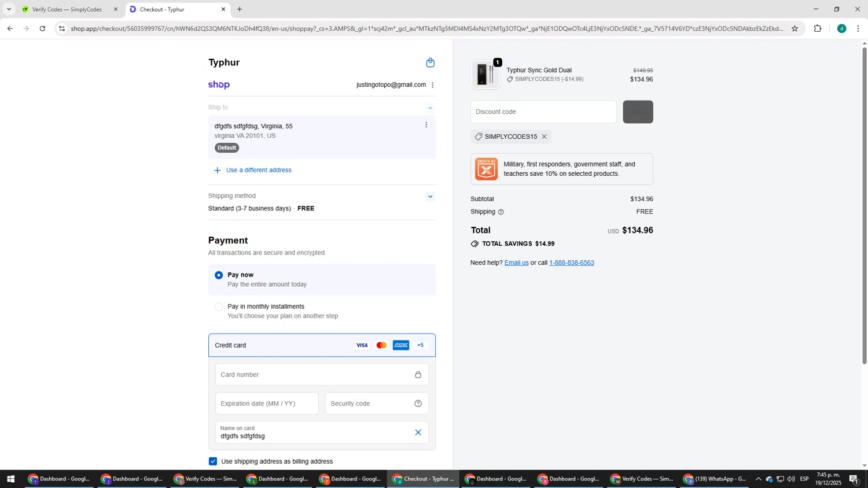Switch to Verify Codes — SimplyCodes tab
This screenshot has height=488, width=868.
(67, 9)
